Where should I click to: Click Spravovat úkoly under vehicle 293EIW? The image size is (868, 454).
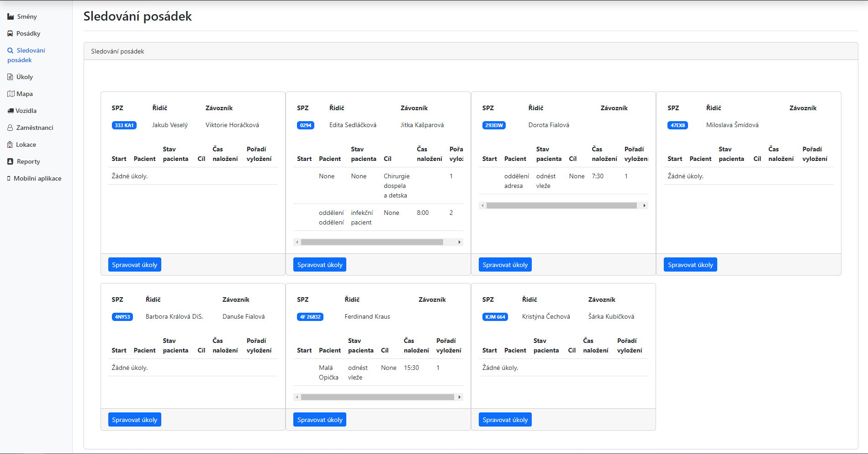pos(505,265)
